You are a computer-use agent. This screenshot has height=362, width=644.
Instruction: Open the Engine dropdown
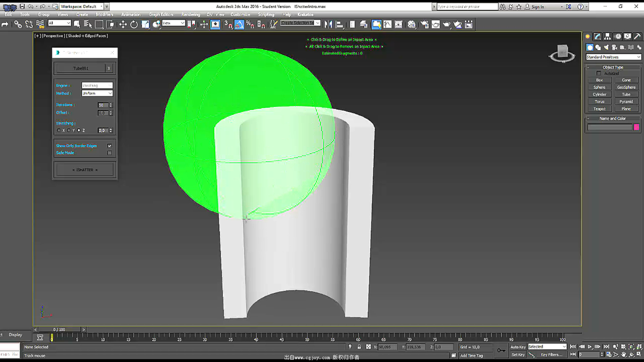[x=97, y=85]
